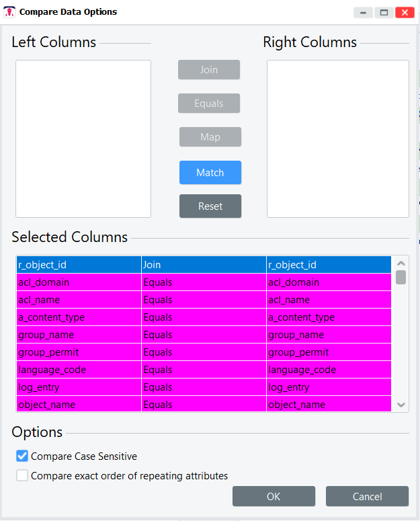Click the Map button
Image resolution: width=420 pixels, height=521 pixels.
pos(210,137)
